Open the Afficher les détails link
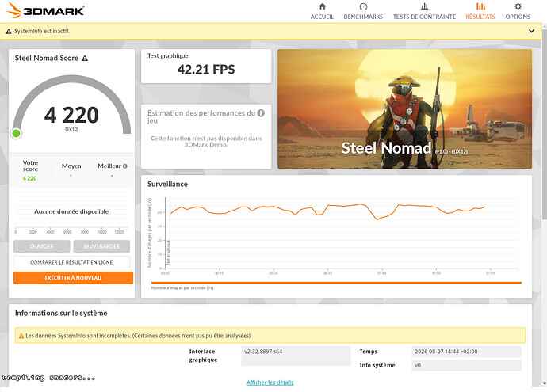Viewport: 547px width, 392px height. [x=270, y=382]
